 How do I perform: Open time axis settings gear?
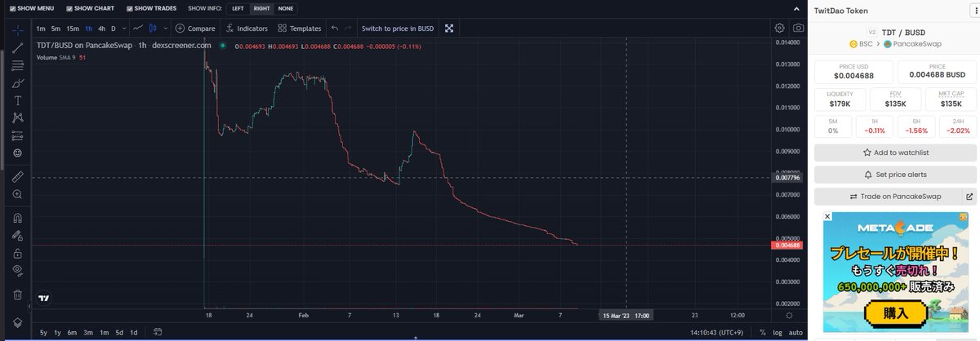click(x=789, y=315)
